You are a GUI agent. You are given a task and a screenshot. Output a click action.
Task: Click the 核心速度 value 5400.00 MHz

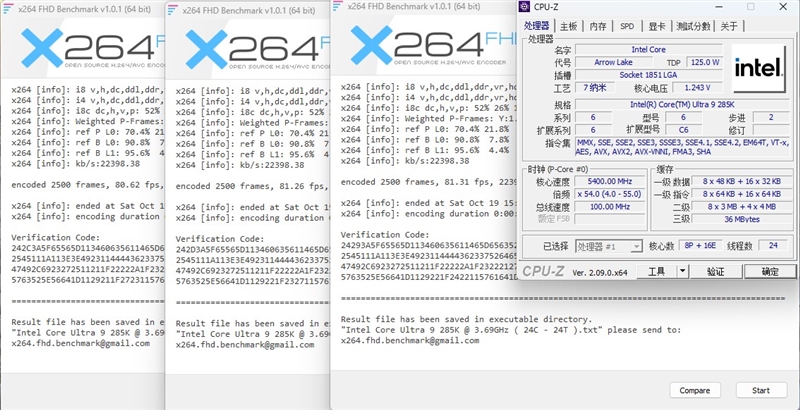[609, 182]
